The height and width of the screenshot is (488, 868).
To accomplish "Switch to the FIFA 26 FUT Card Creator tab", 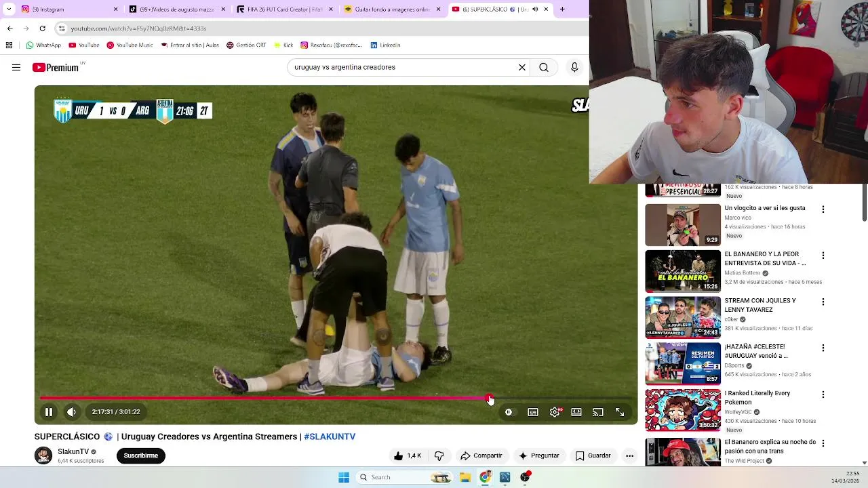I will coord(285,9).
